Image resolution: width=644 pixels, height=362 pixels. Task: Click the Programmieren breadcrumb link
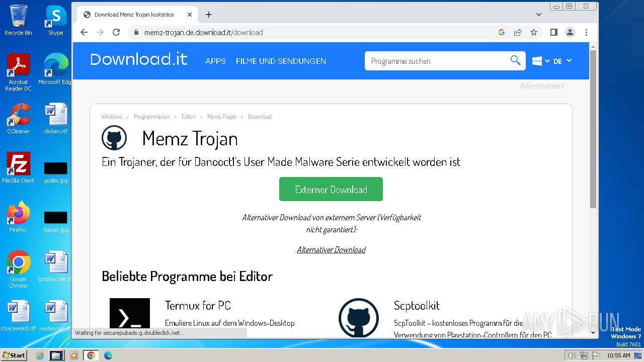coord(152,117)
